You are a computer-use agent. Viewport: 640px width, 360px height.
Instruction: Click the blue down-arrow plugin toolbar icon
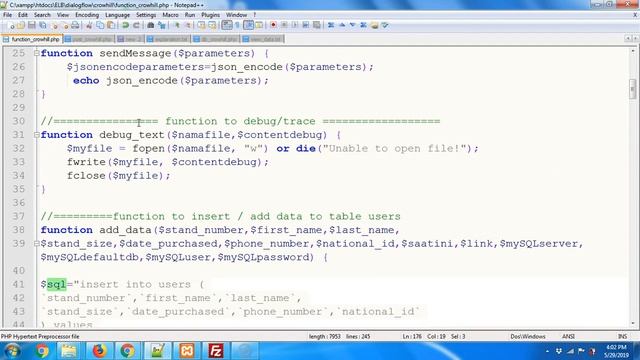(x=352, y=25)
